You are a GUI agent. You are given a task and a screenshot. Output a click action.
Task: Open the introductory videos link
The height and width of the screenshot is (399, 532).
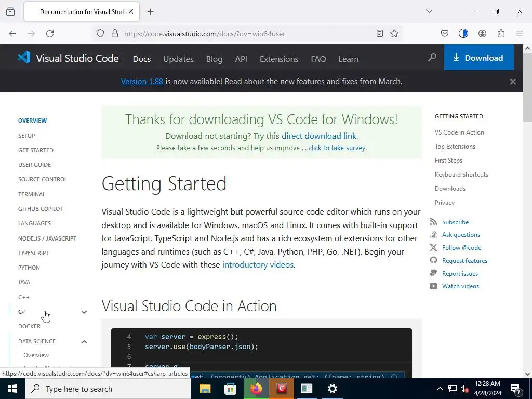(258, 264)
